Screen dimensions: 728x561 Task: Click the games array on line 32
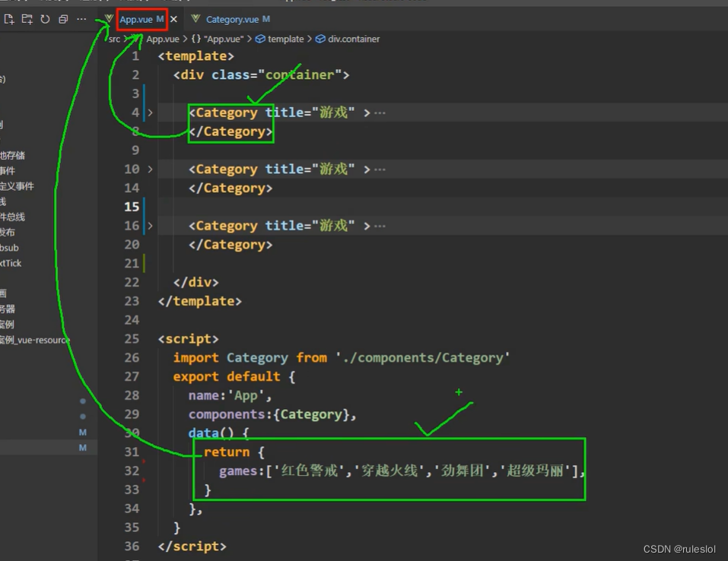point(402,471)
